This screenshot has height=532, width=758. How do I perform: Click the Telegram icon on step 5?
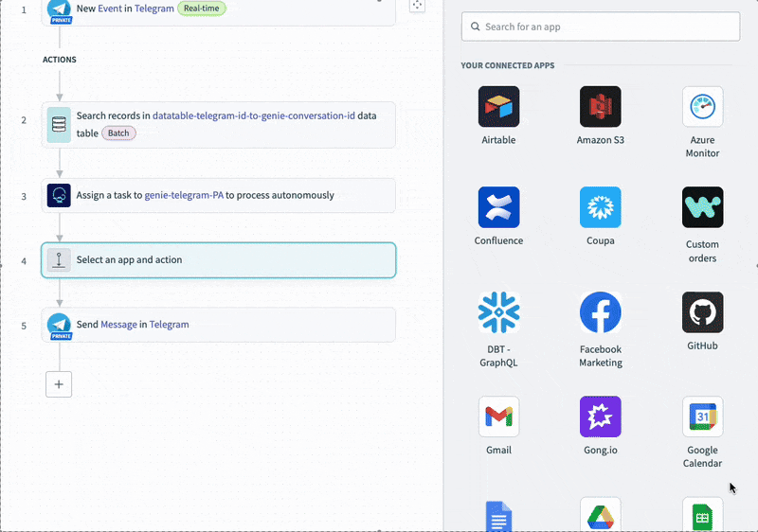59,326
